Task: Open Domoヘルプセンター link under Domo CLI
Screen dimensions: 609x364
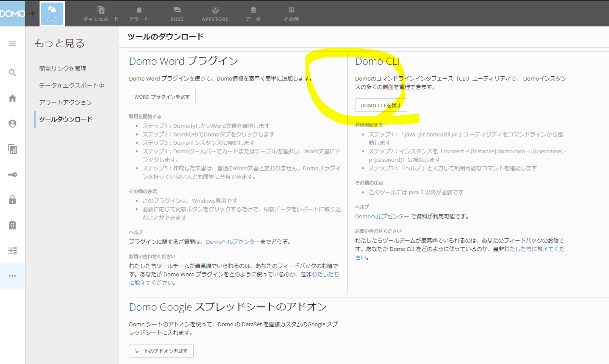Action: click(382, 217)
